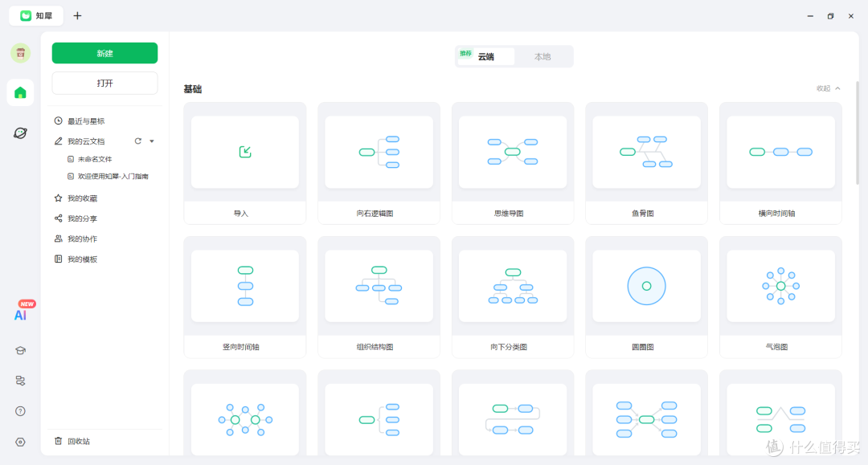The image size is (868, 465).
Task: Choose the 鱼骨图 template
Action: [646, 163]
